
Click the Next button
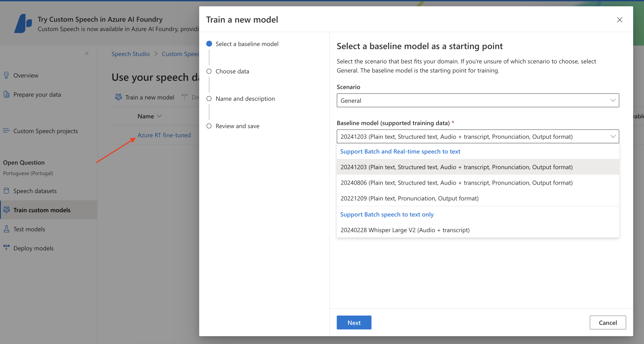coord(354,322)
